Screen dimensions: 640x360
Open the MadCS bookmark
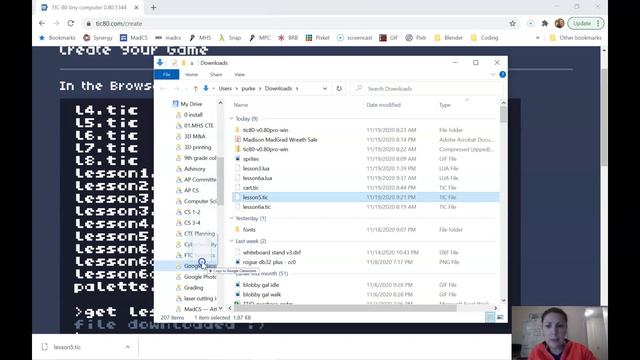tap(134, 38)
